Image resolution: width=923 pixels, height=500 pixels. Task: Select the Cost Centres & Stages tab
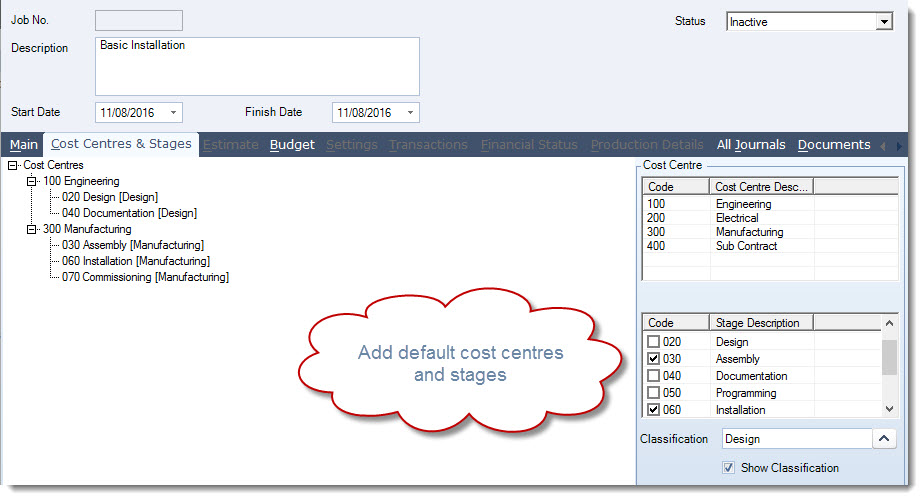(x=121, y=144)
